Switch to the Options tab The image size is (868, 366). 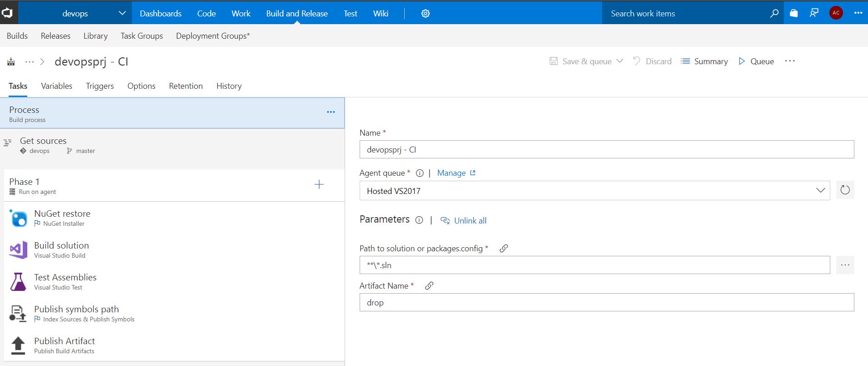click(x=141, y=86)
